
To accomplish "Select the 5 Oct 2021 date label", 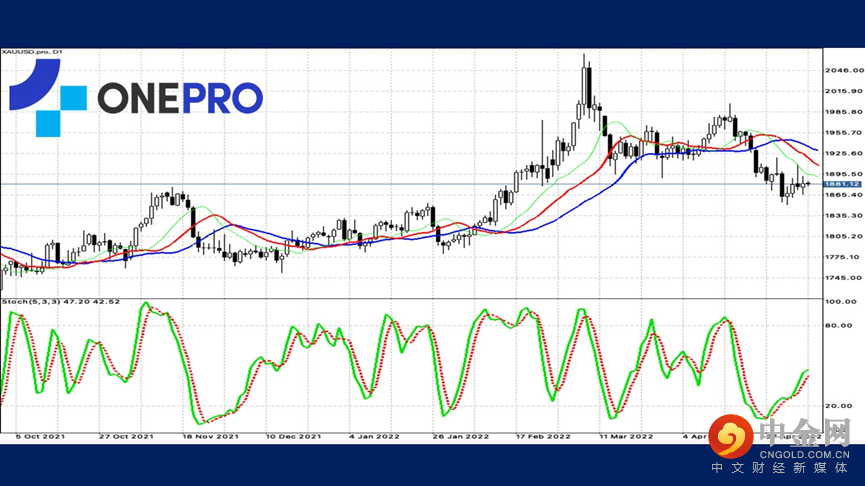I will click(40, 436).
